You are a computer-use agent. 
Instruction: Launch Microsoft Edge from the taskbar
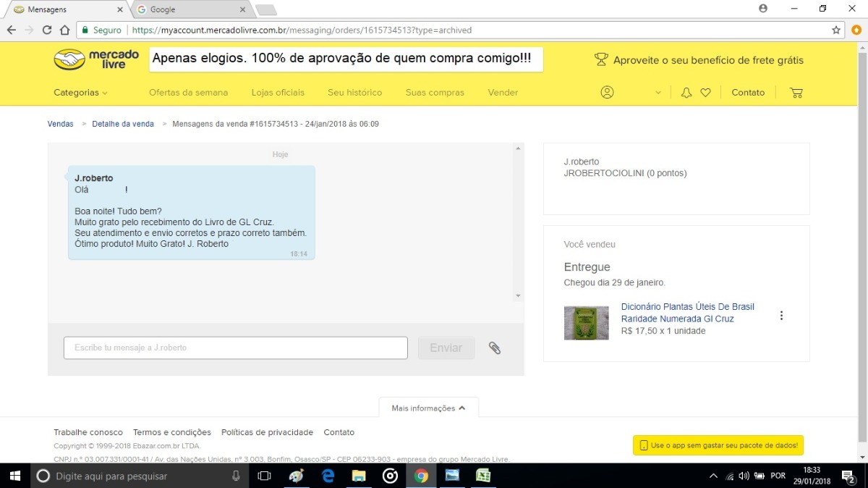[328, 476]
